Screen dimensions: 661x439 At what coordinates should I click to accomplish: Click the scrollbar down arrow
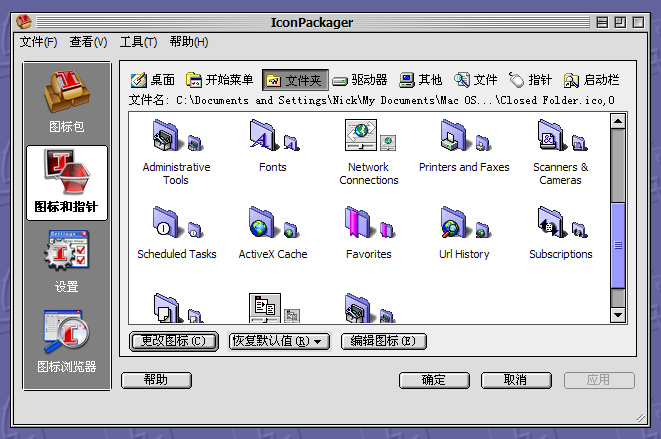[618, 315]
